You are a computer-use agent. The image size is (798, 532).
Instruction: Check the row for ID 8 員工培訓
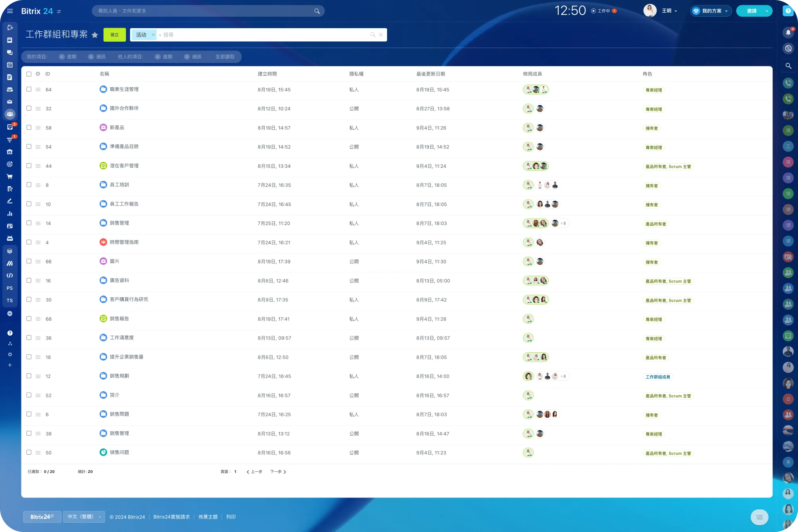29,184
